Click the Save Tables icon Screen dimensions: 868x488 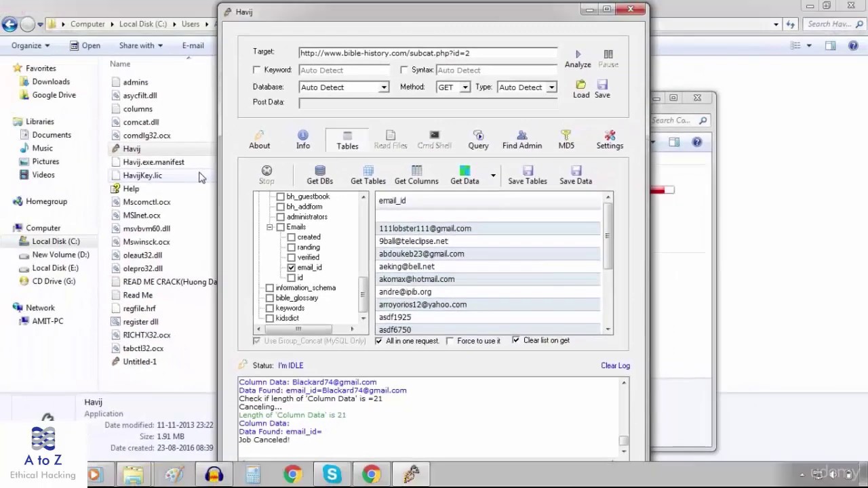[x=528, y=170]
